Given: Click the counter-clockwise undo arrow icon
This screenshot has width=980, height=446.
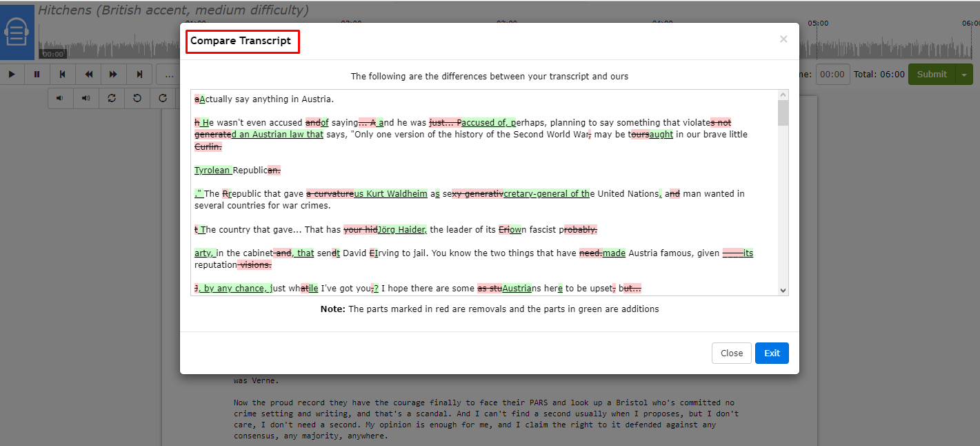Looking at the screenshot, I should point(137,98).
